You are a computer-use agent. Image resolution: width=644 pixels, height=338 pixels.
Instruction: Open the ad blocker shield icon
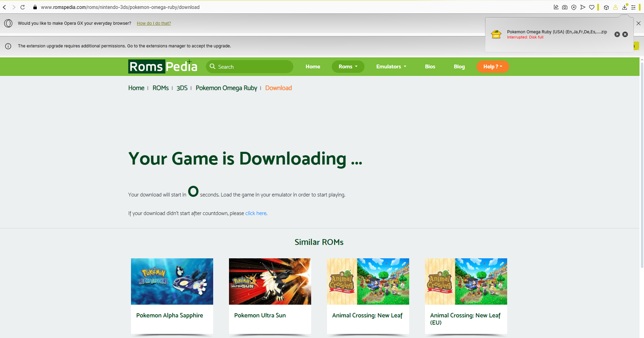coord(574,7)
